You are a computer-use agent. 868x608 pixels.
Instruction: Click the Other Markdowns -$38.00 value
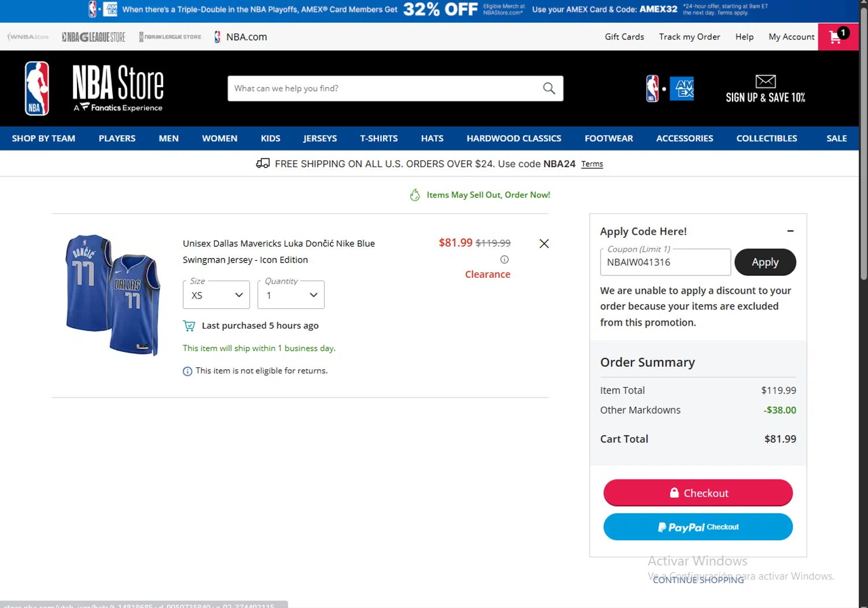point(779,410)
